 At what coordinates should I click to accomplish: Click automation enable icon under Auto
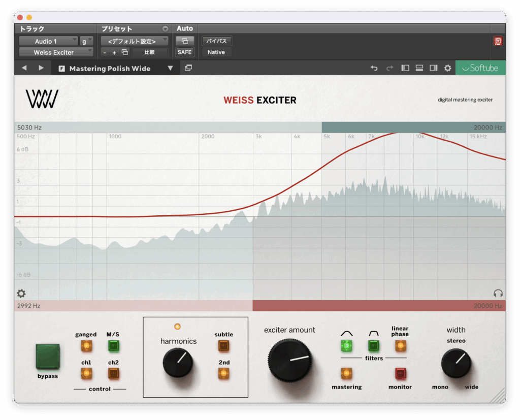click(185, 41)
